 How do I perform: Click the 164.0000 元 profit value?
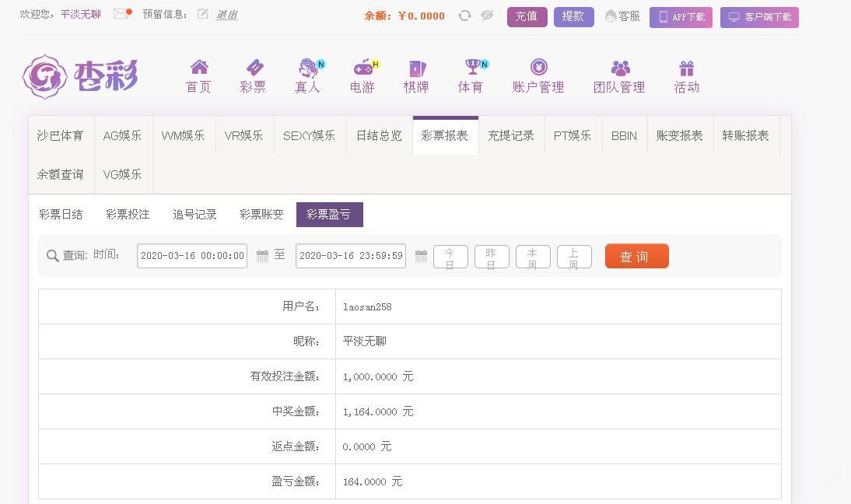click(x=373, y=481)
